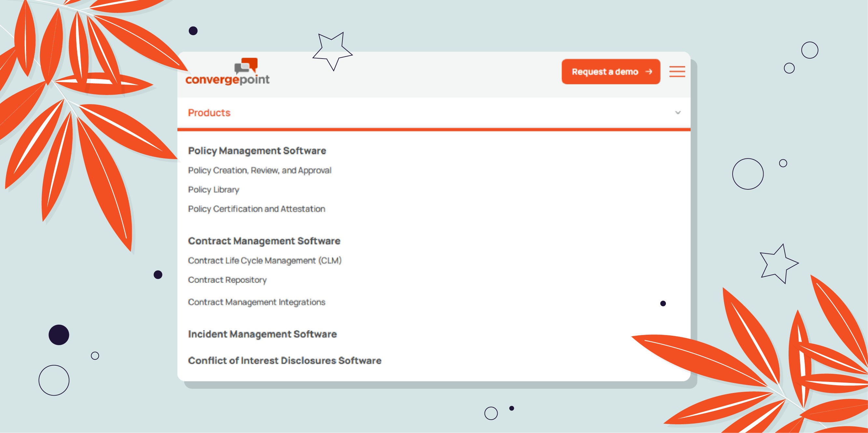Open Contract Life Cycle Management (CLM)

(x=265, y=260)
